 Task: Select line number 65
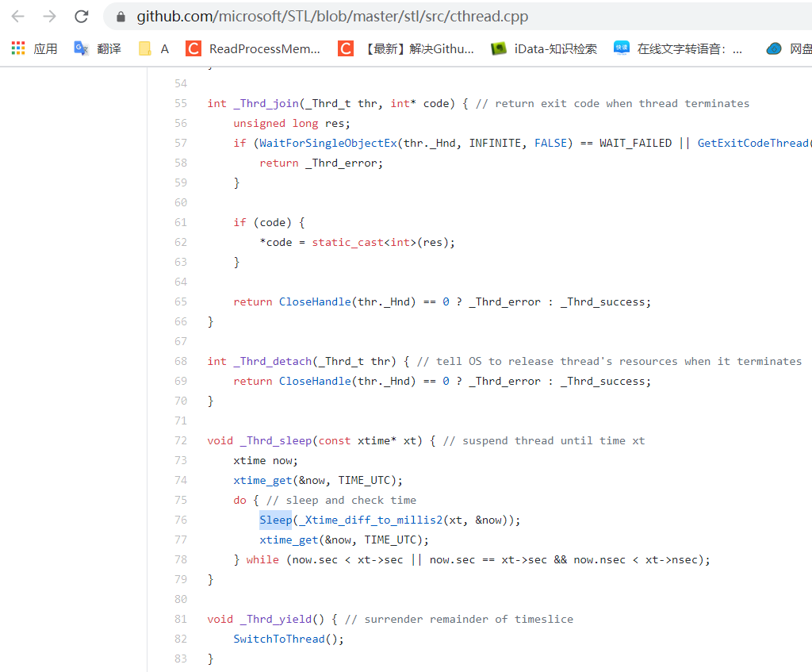tap(181, 301)
